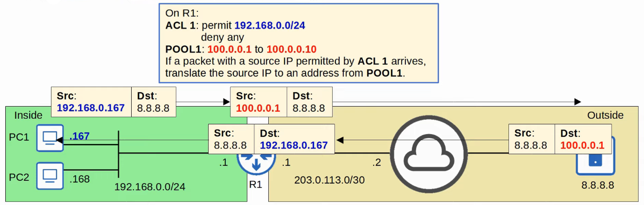Click the Outside zone label

tap(605, 115)
